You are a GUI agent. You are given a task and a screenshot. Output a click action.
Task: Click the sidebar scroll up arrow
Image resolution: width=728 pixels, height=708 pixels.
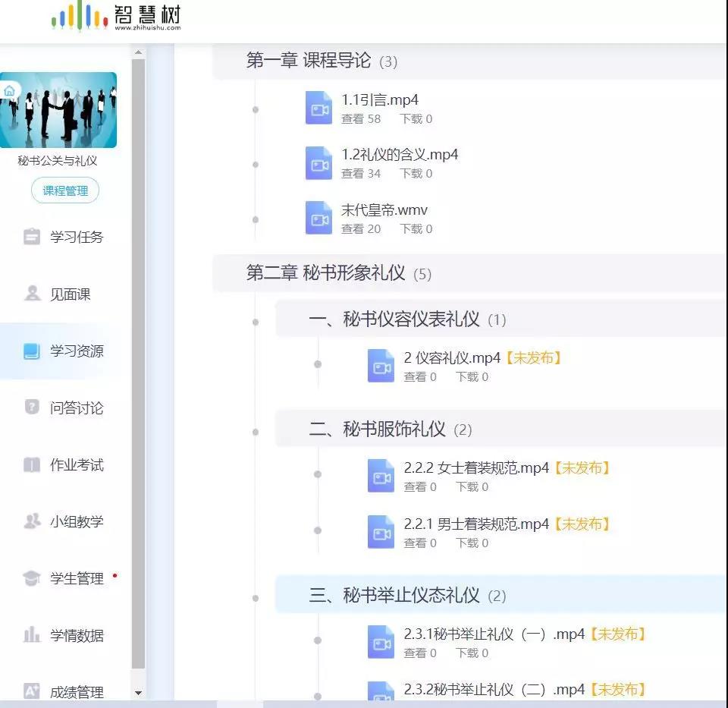pos(138,52)
